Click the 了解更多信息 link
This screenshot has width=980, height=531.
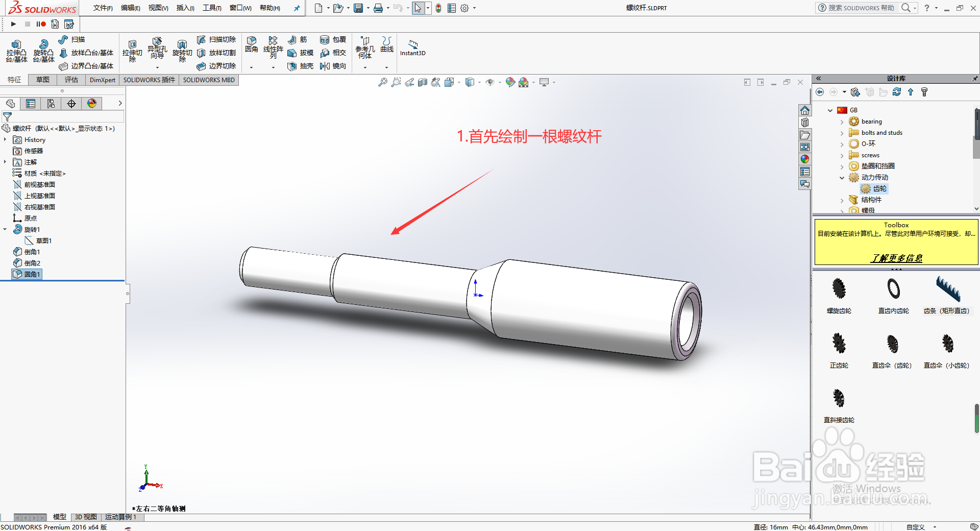896,258
